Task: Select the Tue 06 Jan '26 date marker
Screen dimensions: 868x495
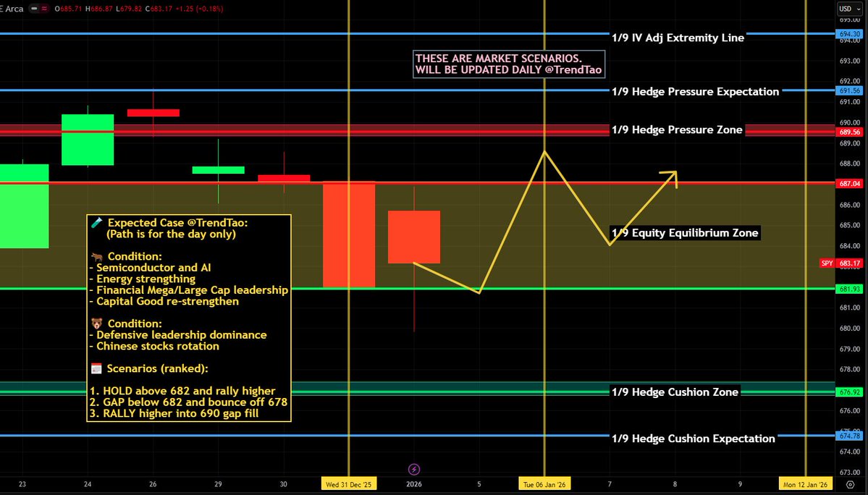Action: [x=544, y=484]
